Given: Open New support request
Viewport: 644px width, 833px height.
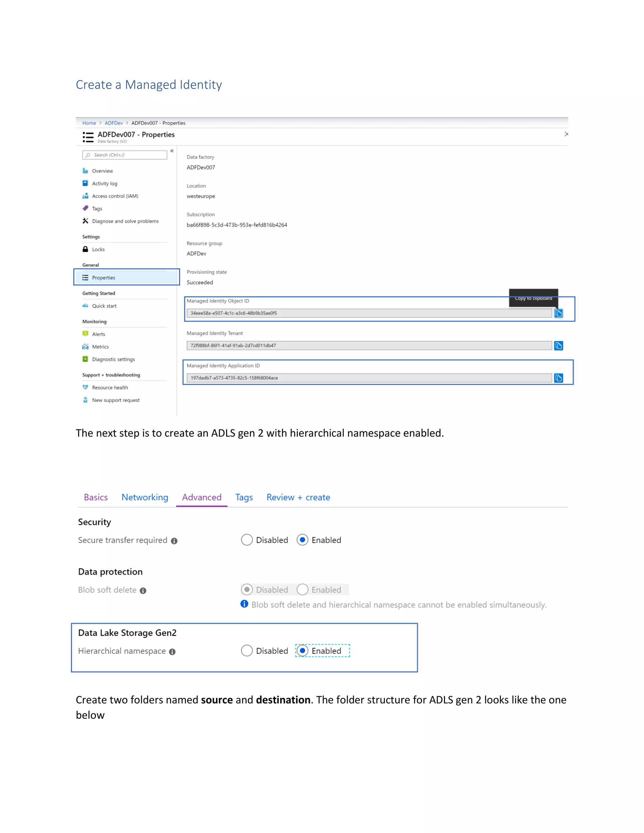Looking at the screenshot, I should tap(111, 400).
